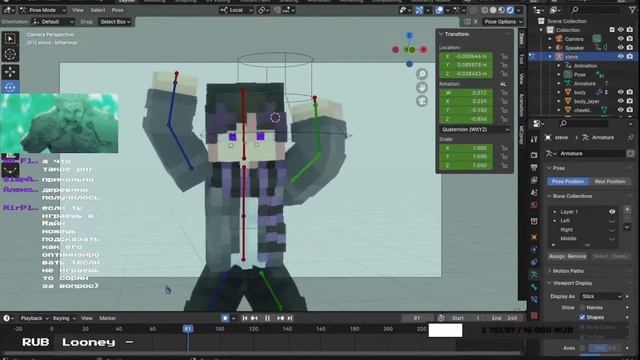Disable Collection in render camera icon
Image resolution: width=640 pixels, height=360 pixels.
point(630,30)
